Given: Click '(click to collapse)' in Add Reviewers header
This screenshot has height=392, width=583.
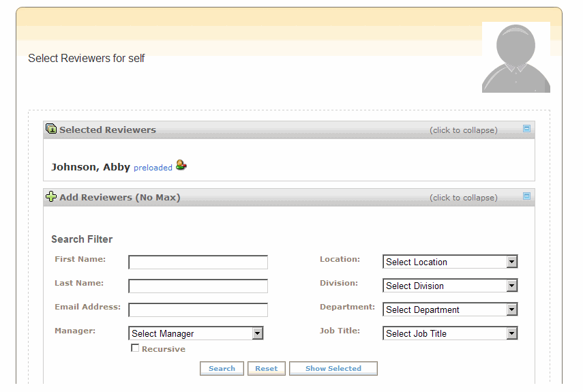Looking at the screenshot, I should tap(463, 198).
